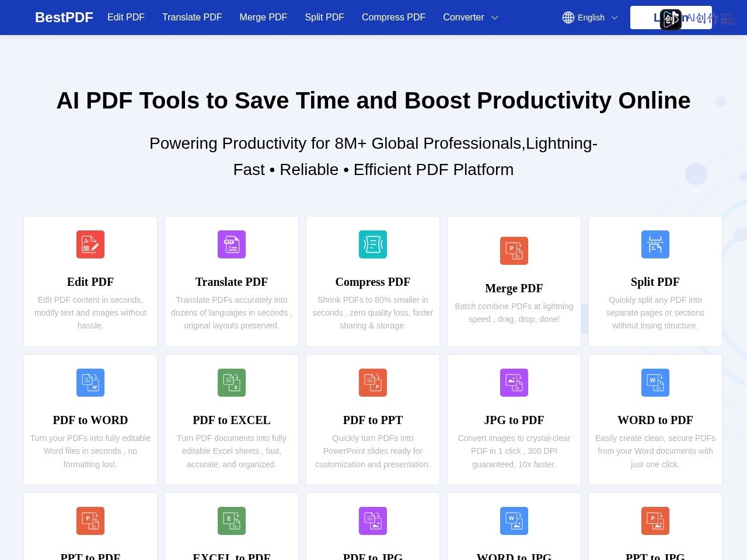This screenshot has width=747, height=560.
Task: Open Translate PDF in the navigation bar
Action: point(192,17)
